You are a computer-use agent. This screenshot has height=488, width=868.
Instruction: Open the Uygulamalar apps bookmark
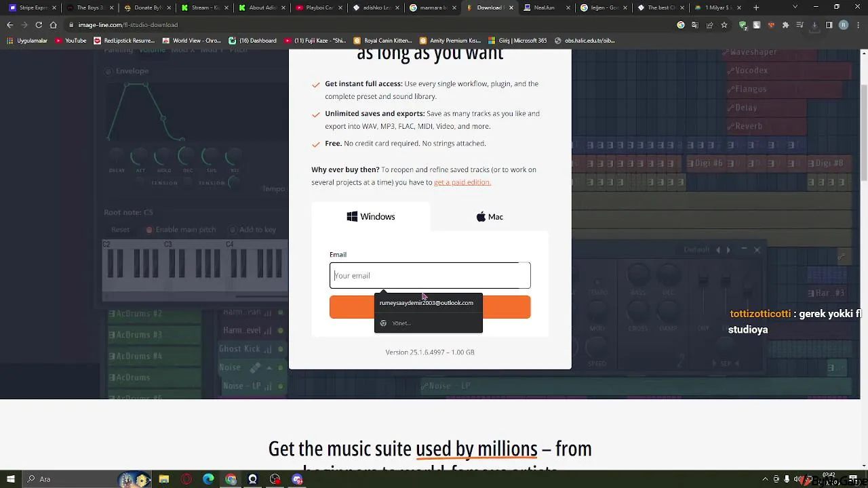pyautogui.click(x=27, y=41)
